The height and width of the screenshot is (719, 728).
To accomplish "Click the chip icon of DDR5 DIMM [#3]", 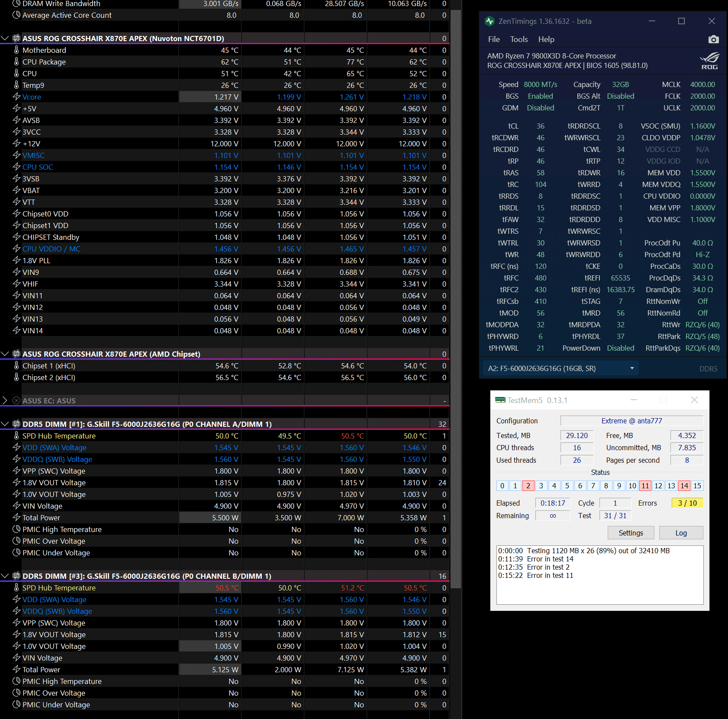I will [16, 576].
